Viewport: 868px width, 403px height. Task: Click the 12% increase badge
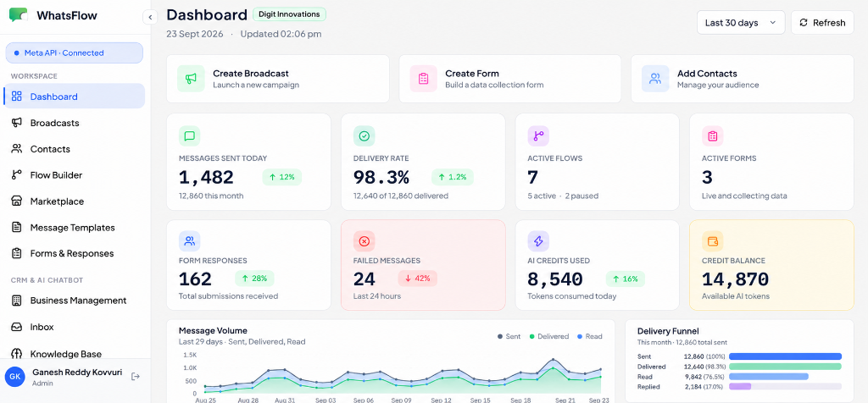pyautogui.click(x=281, y=177)
